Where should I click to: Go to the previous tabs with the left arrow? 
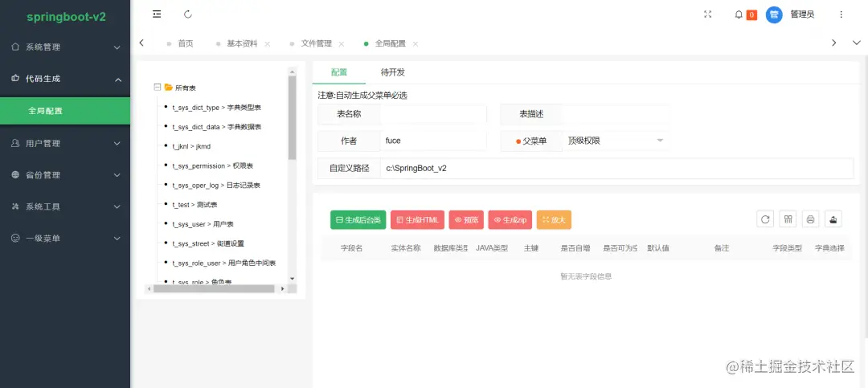pyautogui.click(x=141, y=43)
